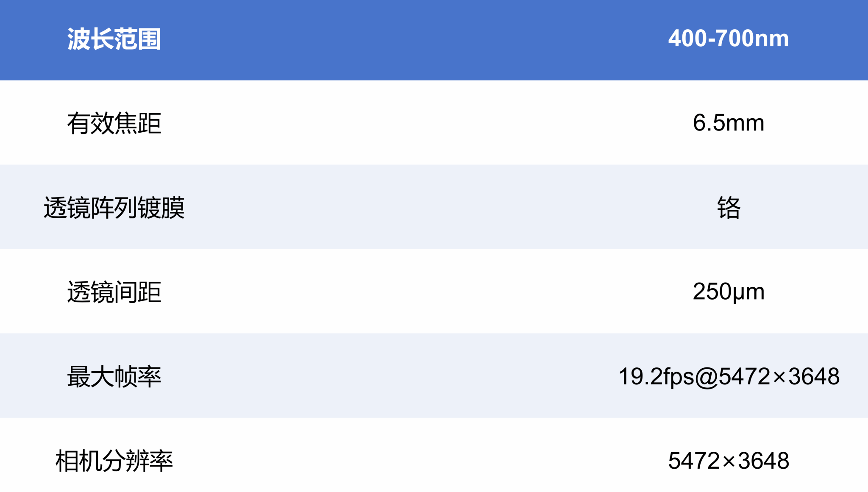Click the 19.2fps text in 最大帧率 row
The height and width of the screenshot is (492, 868).
[656, 376]
